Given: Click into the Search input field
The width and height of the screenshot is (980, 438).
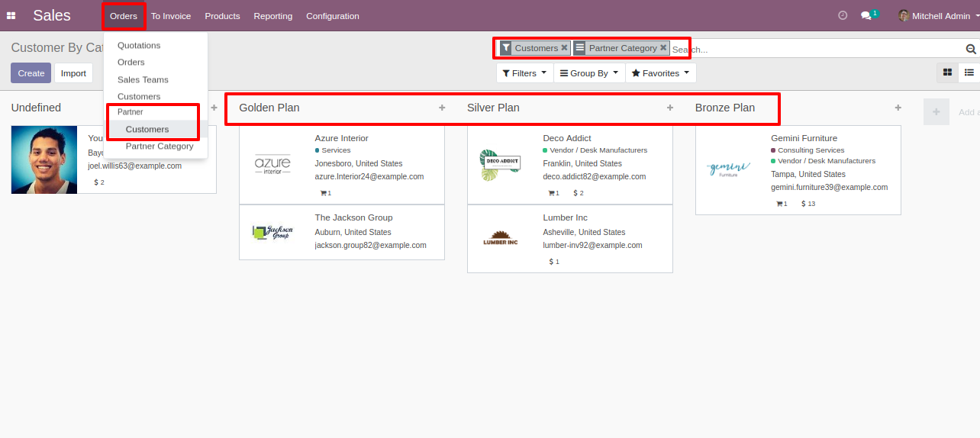Looking at the screenshot, I should tap(817, 49).
